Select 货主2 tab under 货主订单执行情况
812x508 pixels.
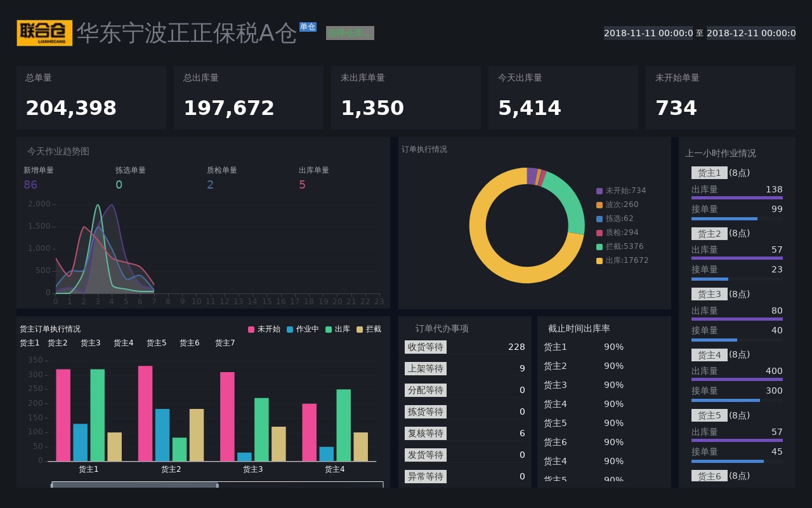(58, 343)
